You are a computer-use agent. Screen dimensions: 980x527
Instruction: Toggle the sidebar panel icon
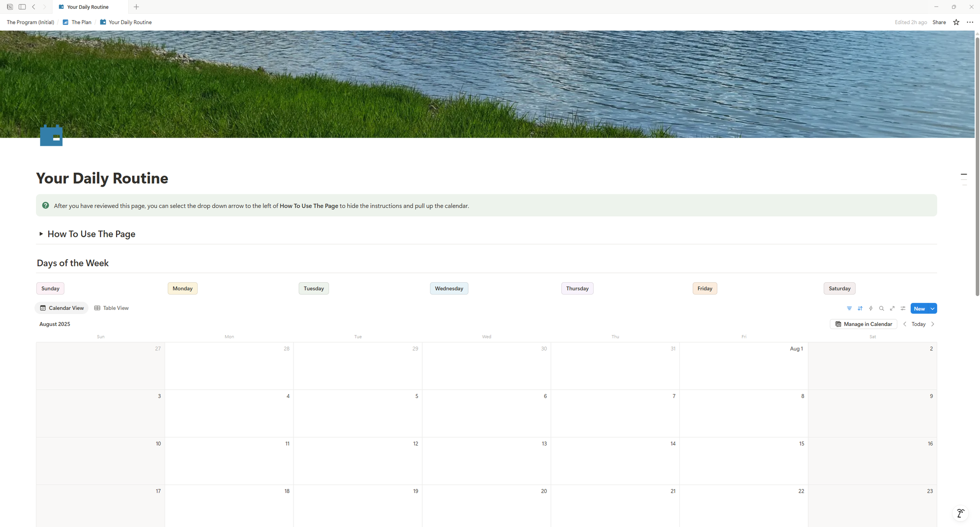[x=22, y=7]
